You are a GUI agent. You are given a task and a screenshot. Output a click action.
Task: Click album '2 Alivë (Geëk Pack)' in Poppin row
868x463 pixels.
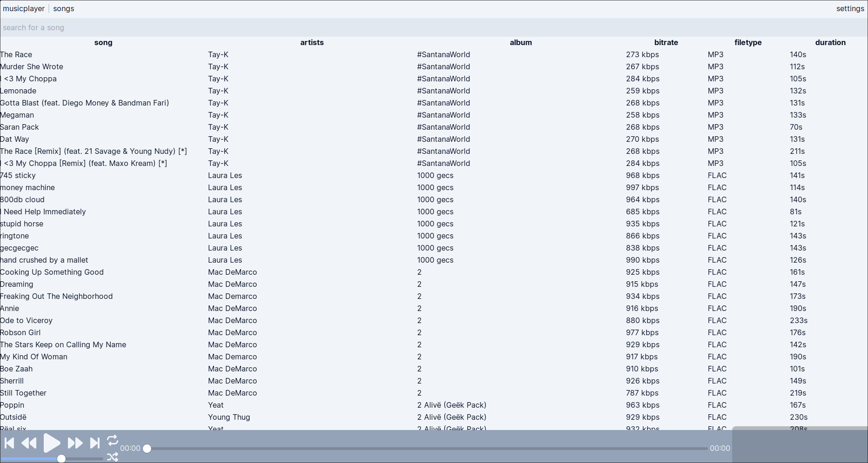452,405
